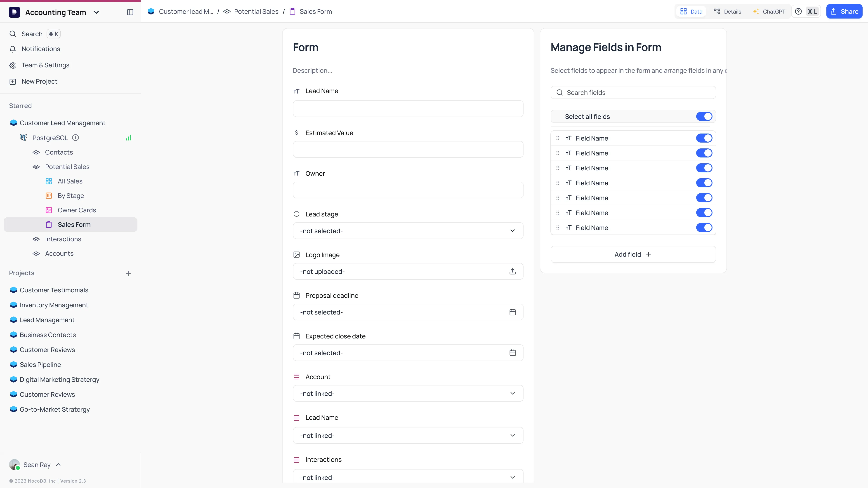Open the calendar picker for Proposal deadline

point(512,312)
